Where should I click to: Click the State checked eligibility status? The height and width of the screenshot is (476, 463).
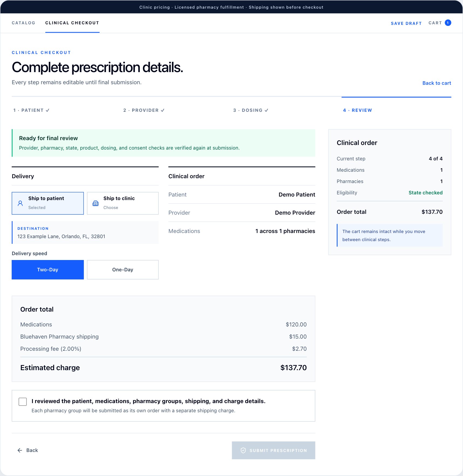[x=425, y=193]
